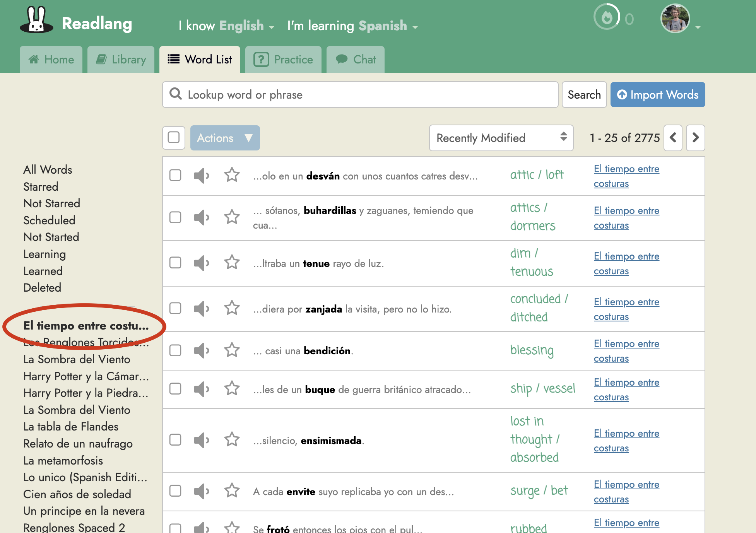Open the I'm learning Spanish dropdown
Image resolution: width=756 pixels, height=533 pixels.
coord(352,26)
